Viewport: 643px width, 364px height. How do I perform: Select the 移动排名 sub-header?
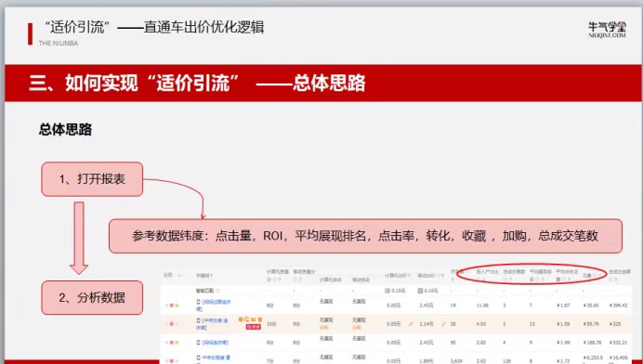click(x=361, y=279)
